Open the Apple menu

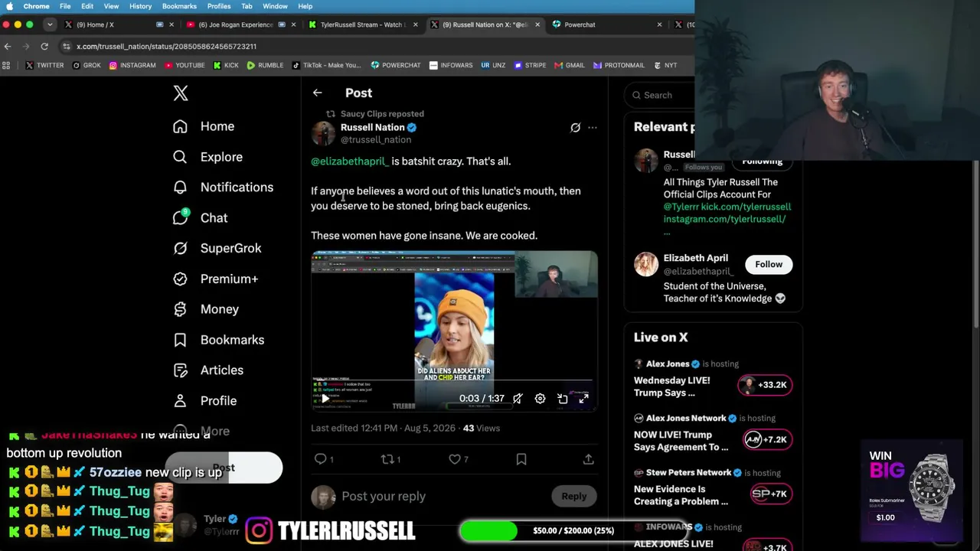point(9,6)
